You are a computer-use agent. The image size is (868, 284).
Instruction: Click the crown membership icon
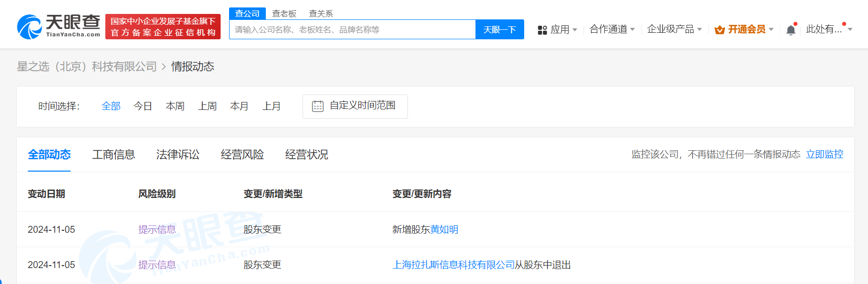(x=719, y=30)
